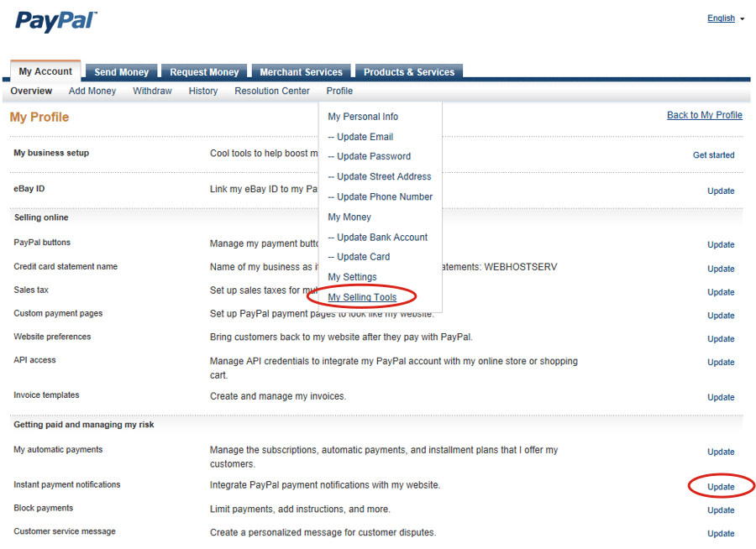Click the 'Sales tax' row label

(x=31, y=290)
